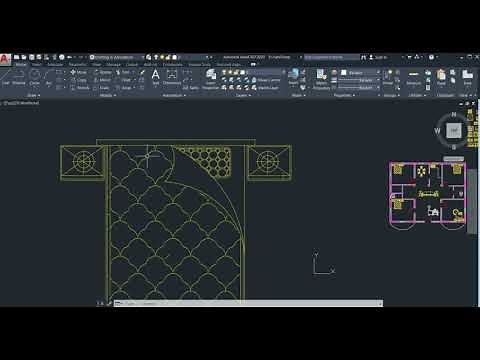The height and width of the screenshot is (360, 480).
Task: Select the Dimension tool
Action: 172,77
